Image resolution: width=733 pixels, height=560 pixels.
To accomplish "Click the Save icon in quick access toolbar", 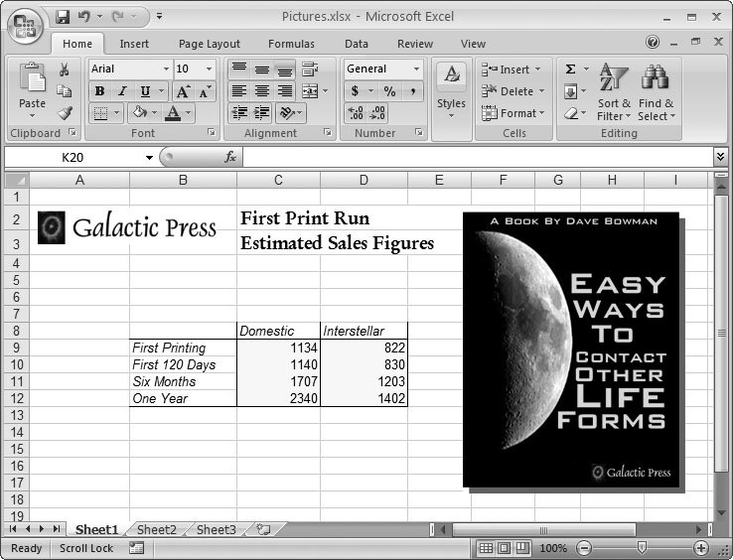I will [x=63, y=17].
